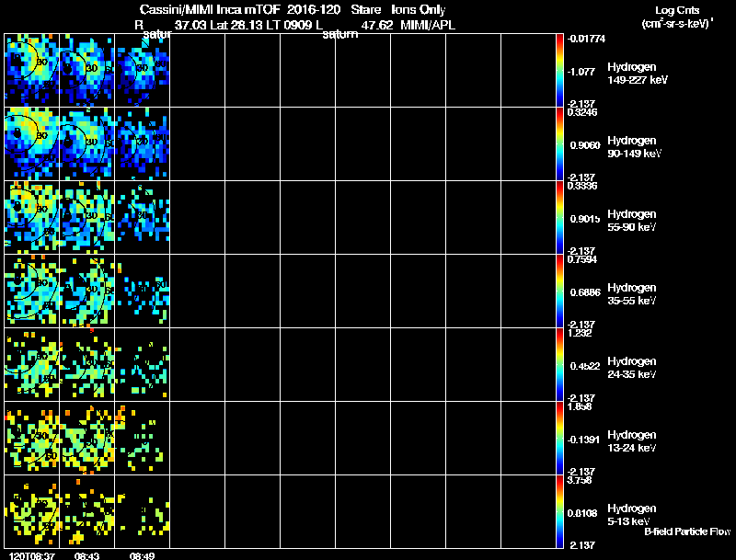
Task: Select the 24-35 keV hydrogen image at 08:43
Action: point(87,364)
